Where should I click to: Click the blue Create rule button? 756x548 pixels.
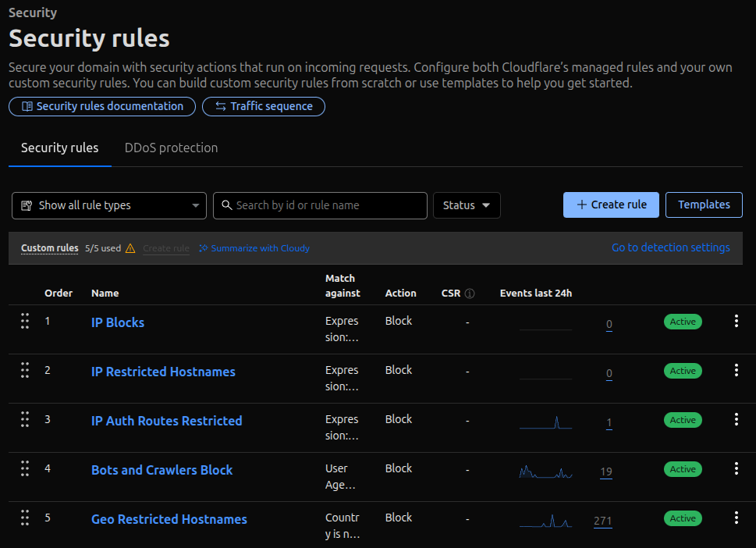(x=611, y=205)
